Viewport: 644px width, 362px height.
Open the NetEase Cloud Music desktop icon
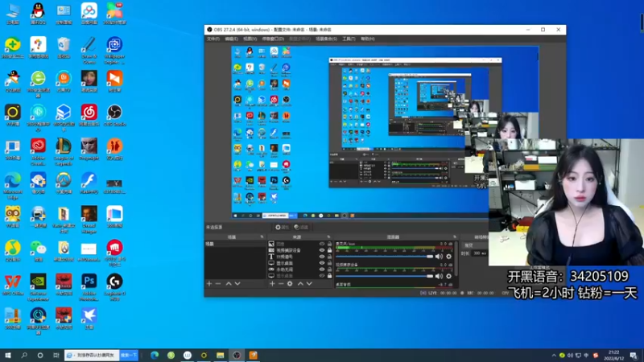pos(89,114)
